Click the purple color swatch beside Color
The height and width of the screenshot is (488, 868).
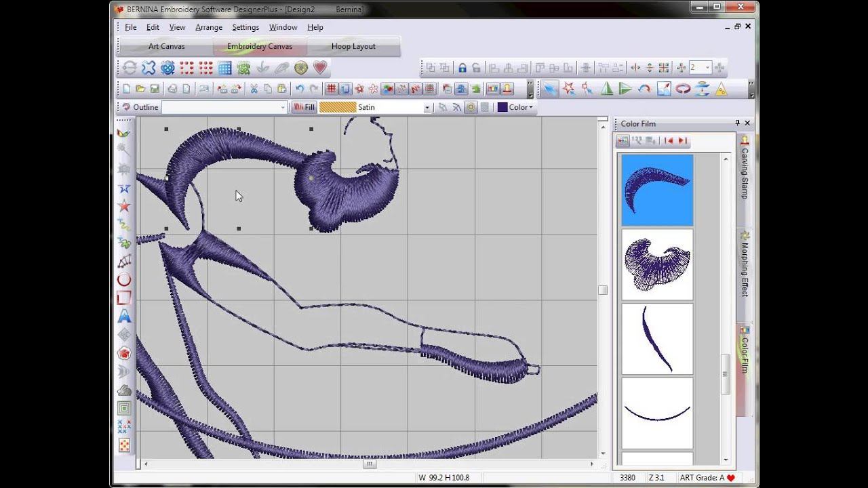click(x=502, y=107)
